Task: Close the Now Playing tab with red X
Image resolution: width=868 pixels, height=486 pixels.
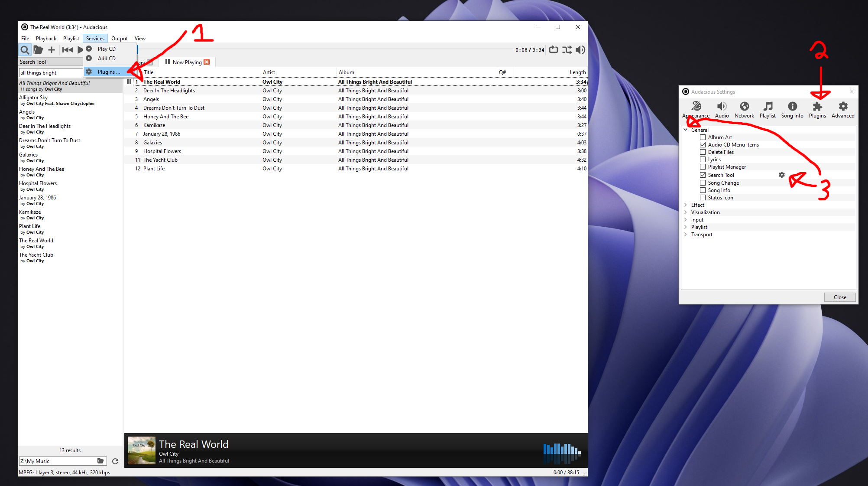Action: pyautogui.click(x=207, y=62)
